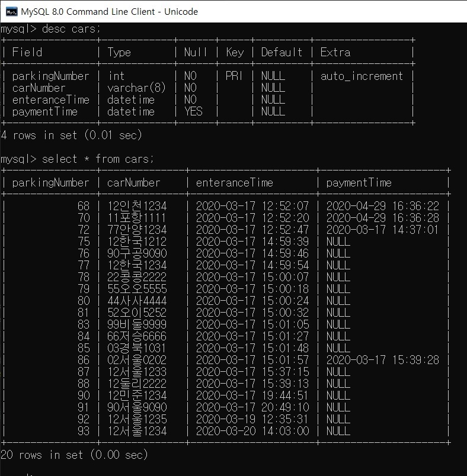Click the 'Key' column header
467x476 pixels.
click(235, 52)
